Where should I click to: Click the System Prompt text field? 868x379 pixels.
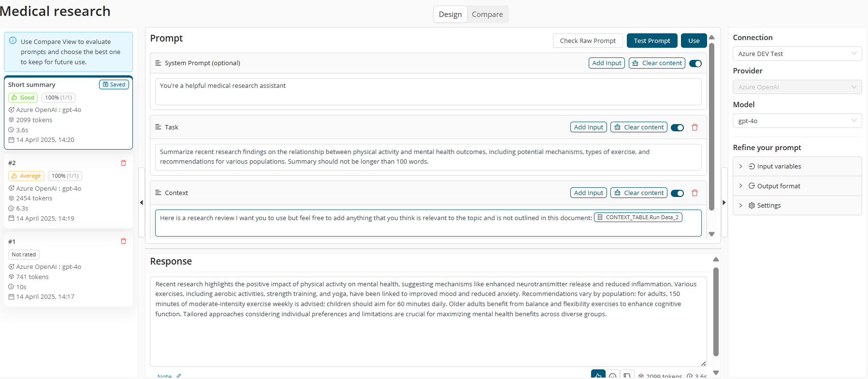click(428, 92)
